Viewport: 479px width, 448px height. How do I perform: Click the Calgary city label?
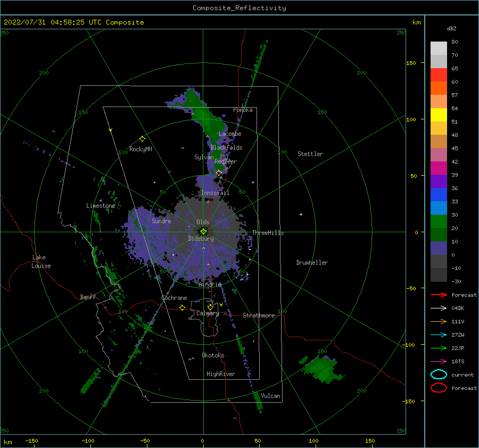(208, 313)
